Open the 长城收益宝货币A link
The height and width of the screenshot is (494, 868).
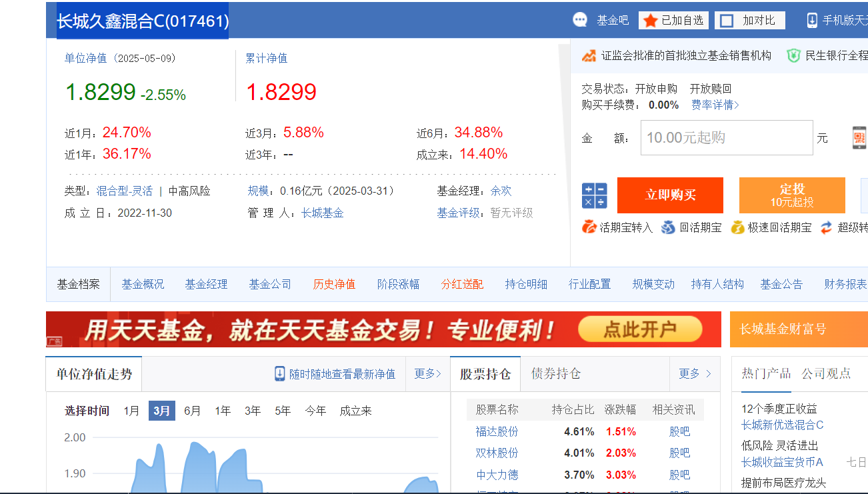point(783,462)
